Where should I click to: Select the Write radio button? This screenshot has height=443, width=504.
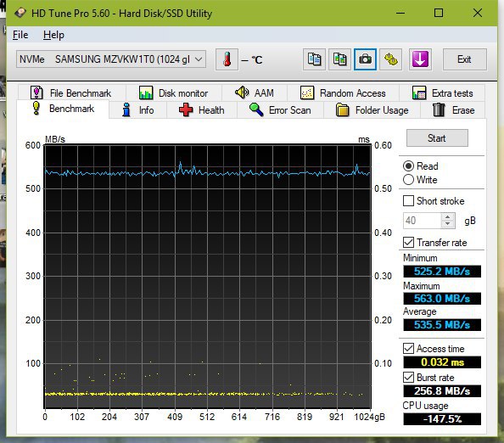click(x=408, y=180)
